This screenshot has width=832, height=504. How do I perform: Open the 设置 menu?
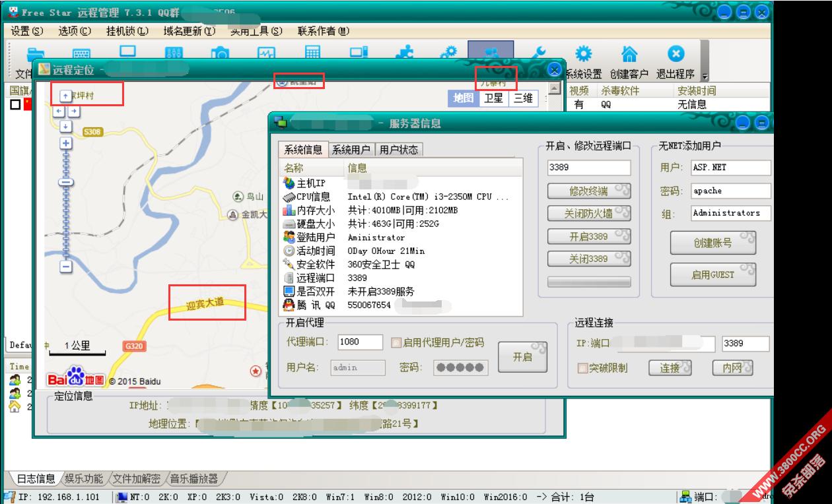point(26,31)
